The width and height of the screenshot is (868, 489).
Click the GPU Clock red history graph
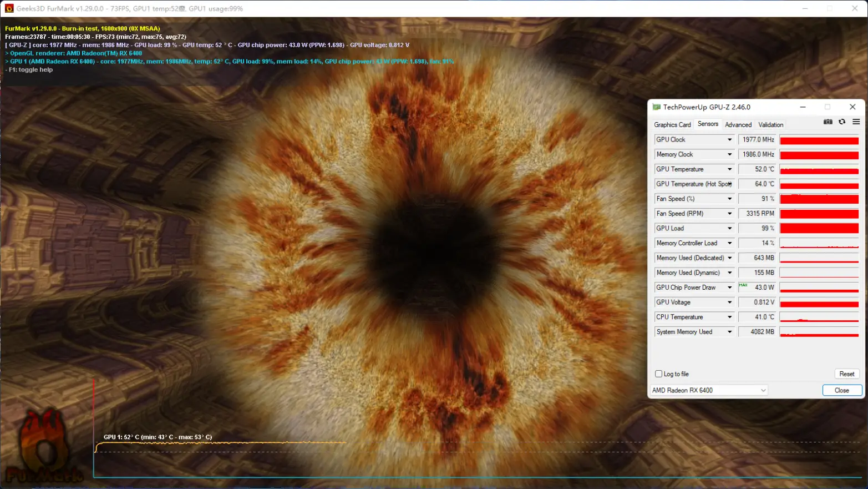(819, 140)
